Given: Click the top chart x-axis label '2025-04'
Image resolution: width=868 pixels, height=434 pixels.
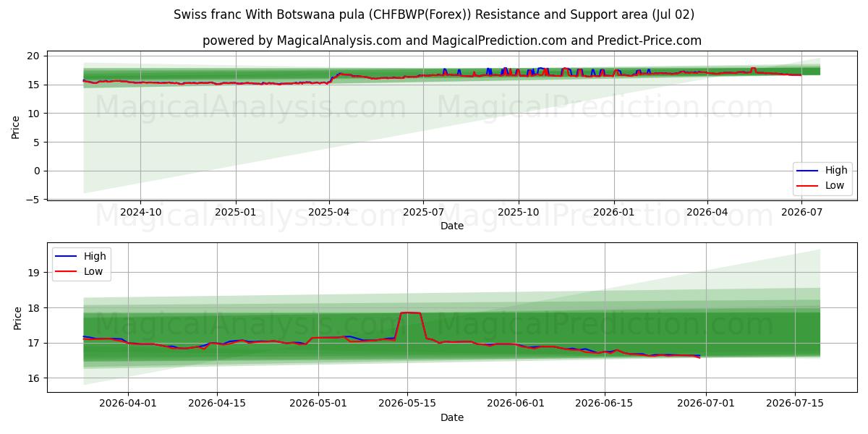Looking at the screenshot, I should (x=329, y=212).
